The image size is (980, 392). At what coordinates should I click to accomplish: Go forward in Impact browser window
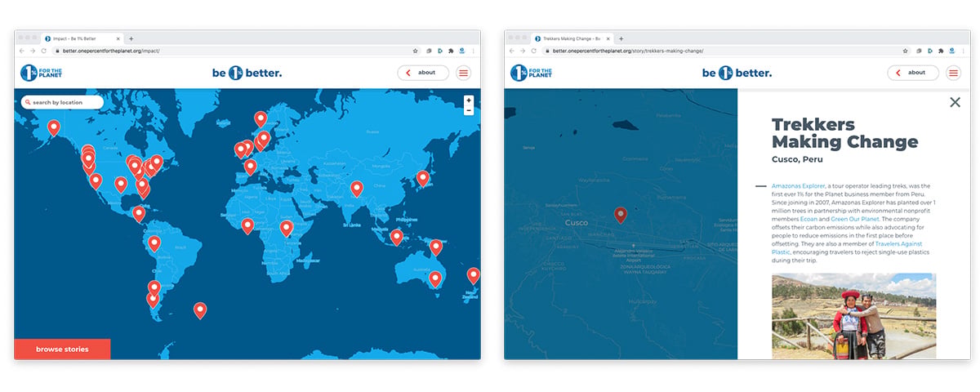tap(33, 51)
